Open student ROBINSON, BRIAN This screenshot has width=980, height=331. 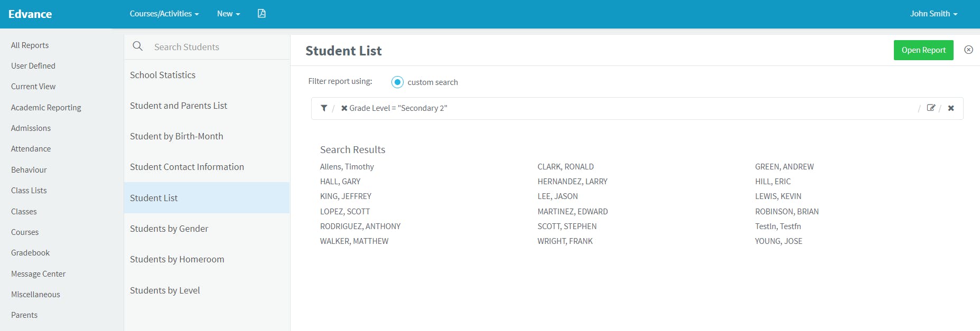pos(787,212)
